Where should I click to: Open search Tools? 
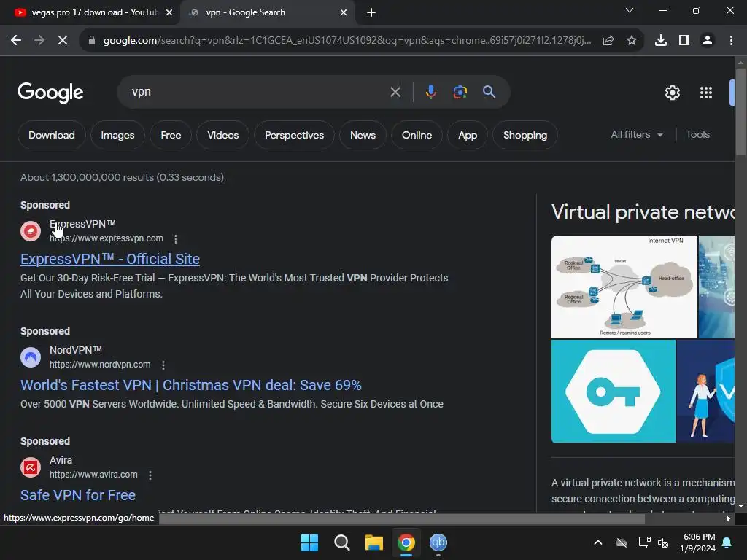pos(697,135)
